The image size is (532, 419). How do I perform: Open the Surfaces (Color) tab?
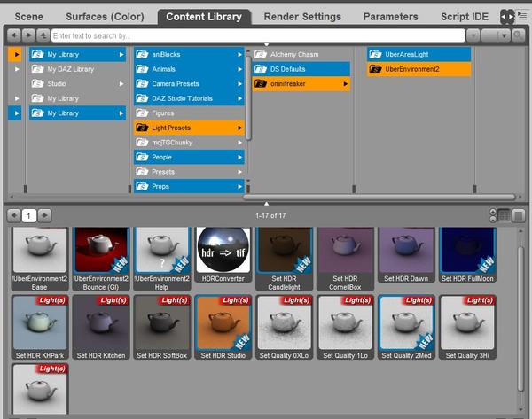click(105, 17)
